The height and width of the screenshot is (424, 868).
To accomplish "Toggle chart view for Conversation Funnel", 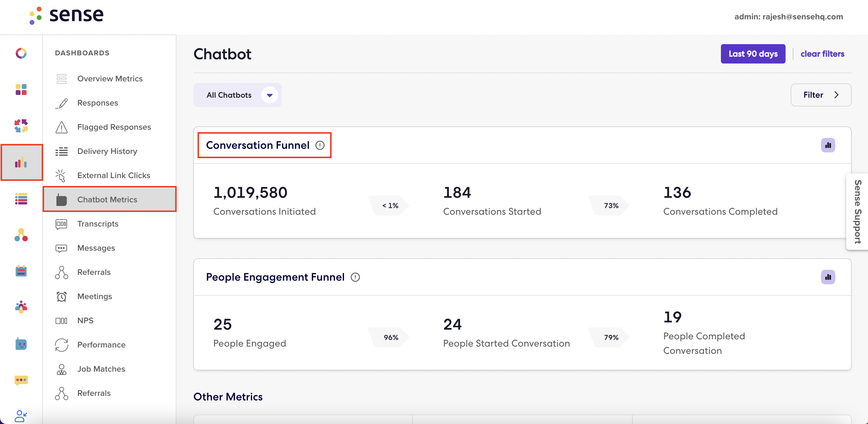I will 828,145.
